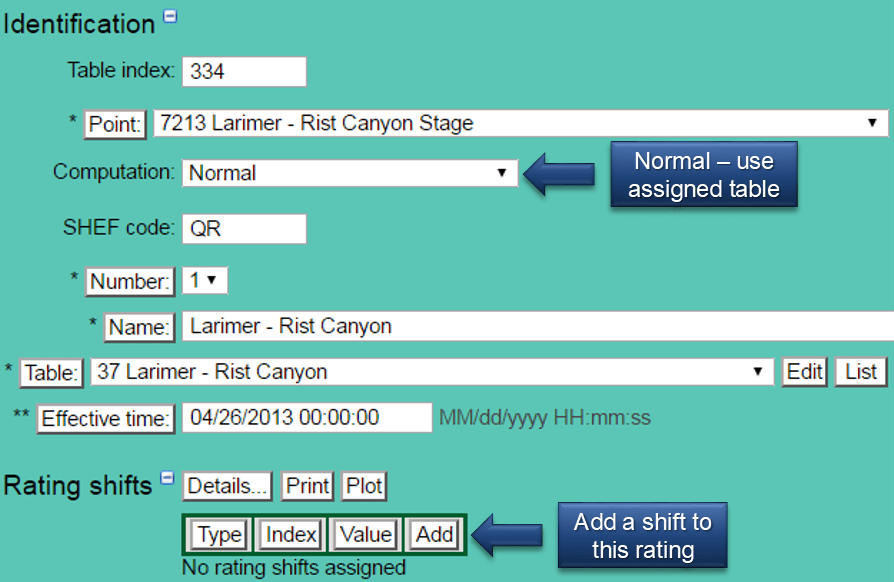The image size is (894, 582).
Task: Edit the assigned rating table
Action: pos(805,371)
